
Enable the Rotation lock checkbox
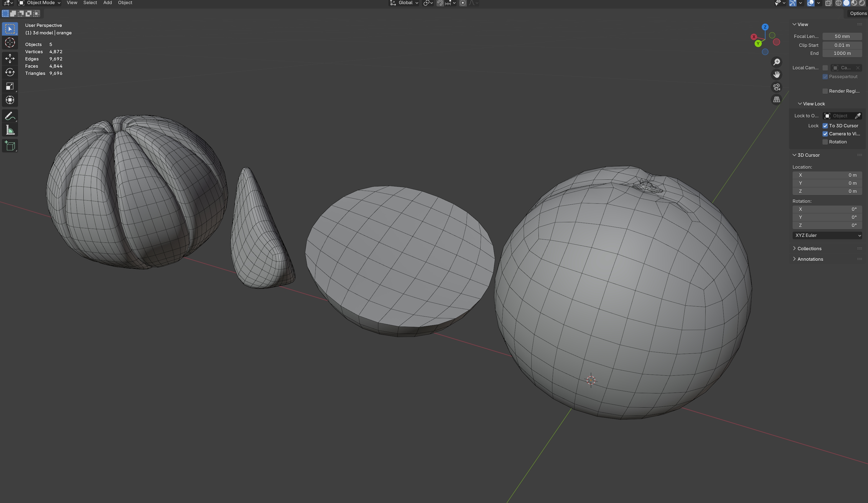(825, 142)
